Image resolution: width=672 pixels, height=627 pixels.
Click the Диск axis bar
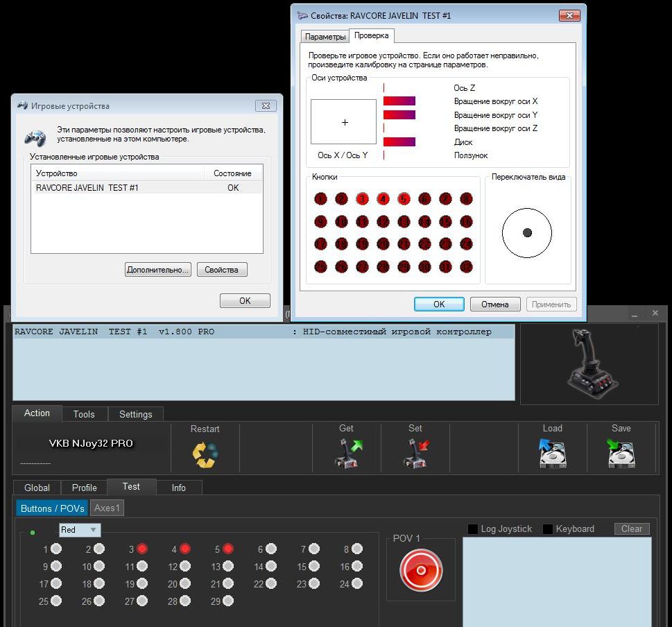tap(399, 142)
